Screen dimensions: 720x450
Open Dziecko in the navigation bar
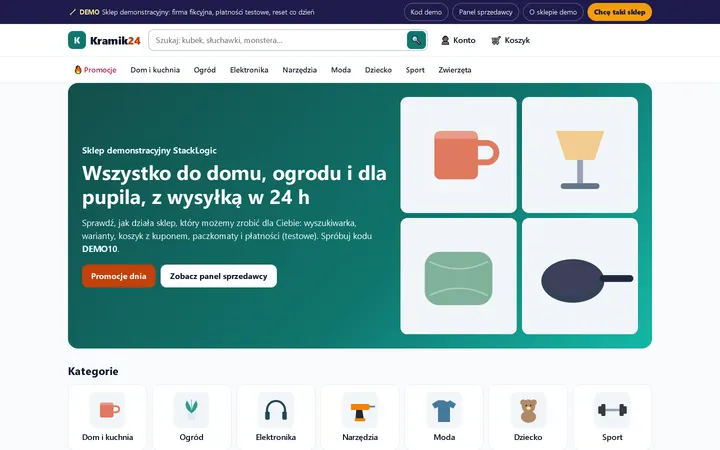click(378, 70)
